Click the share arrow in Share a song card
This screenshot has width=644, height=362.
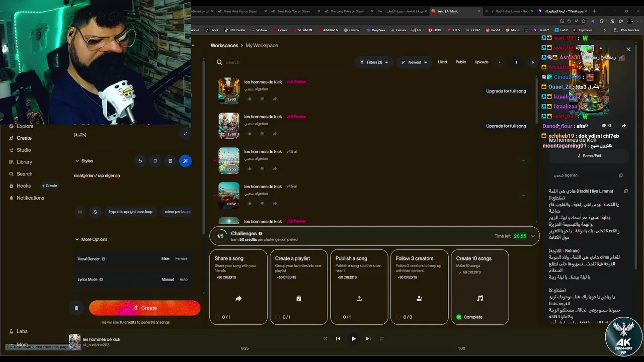(x=238, y=298)
